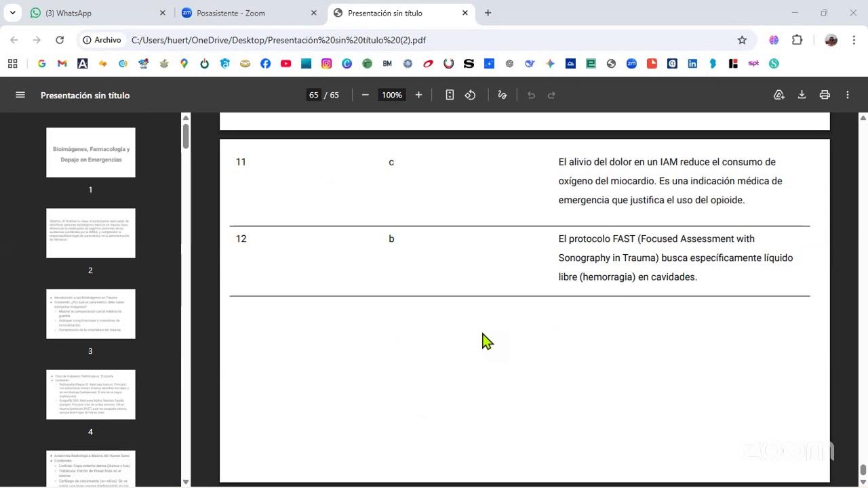Open slide 1 thumbnail
This screenshot has height=488, width=868.
point(91,152)
